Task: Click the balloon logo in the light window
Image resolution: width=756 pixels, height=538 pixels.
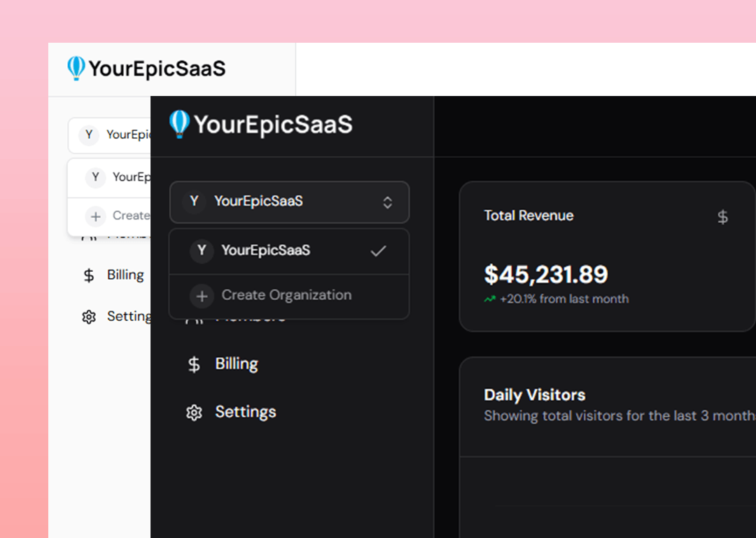Action: [76, 69]
